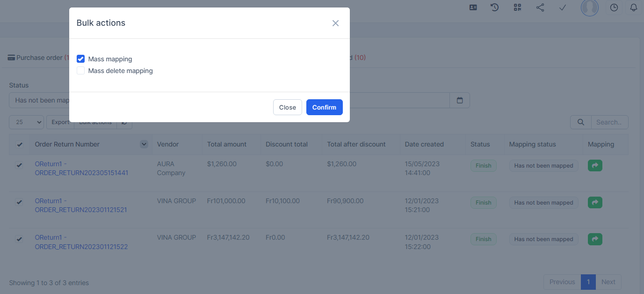Click 'Showing 1 to 3 of 3 entries' text
This screenshot has height=294, width=644.
point(49,283)
